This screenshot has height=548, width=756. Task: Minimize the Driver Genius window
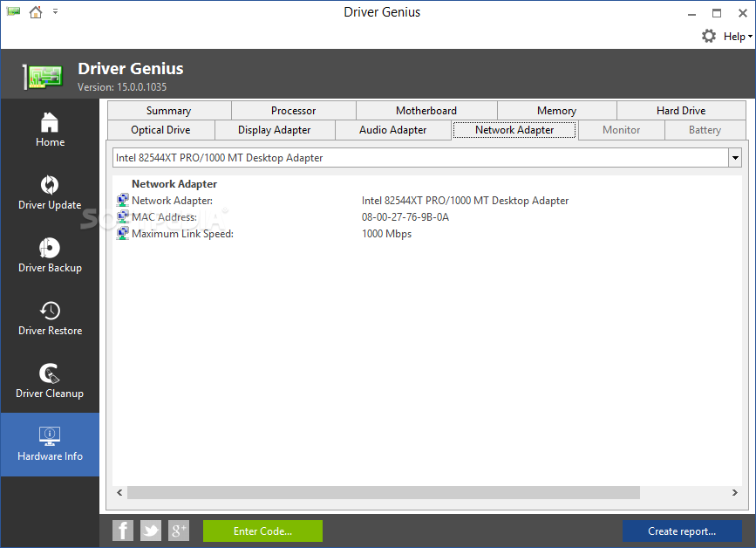coord(691,13)
